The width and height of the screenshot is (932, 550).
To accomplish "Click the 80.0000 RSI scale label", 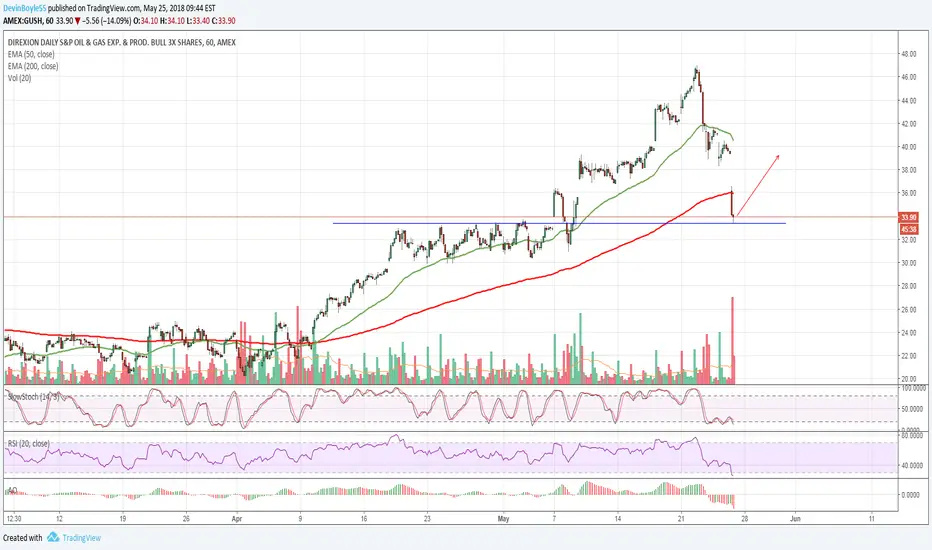I will point(914,436).
